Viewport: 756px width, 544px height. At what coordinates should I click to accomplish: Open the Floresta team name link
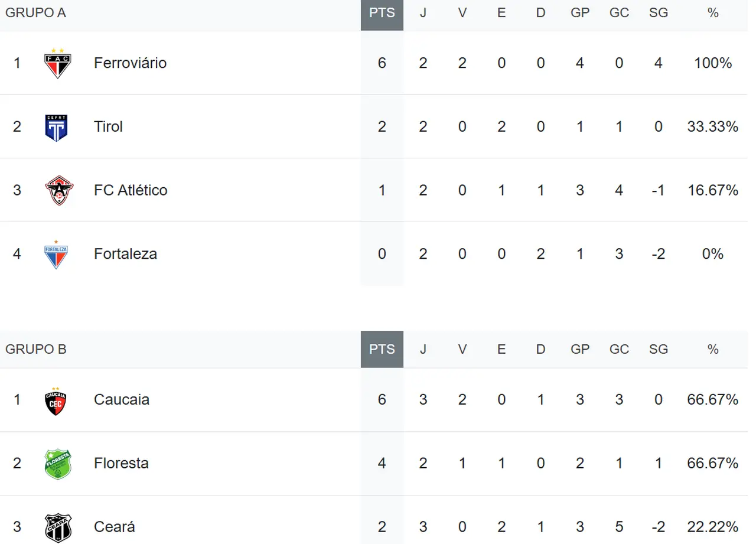(121, 463)
